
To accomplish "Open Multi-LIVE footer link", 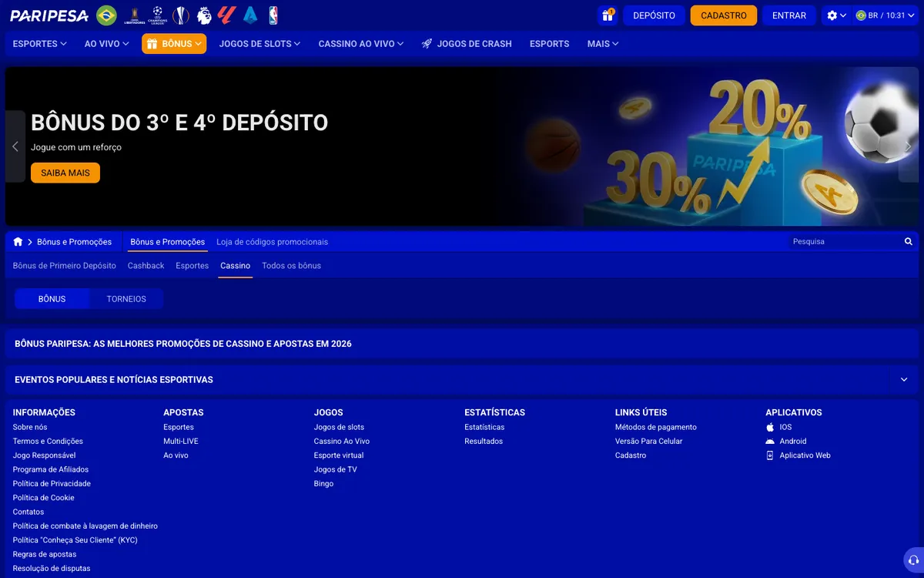I will click(x=181, y=442).
